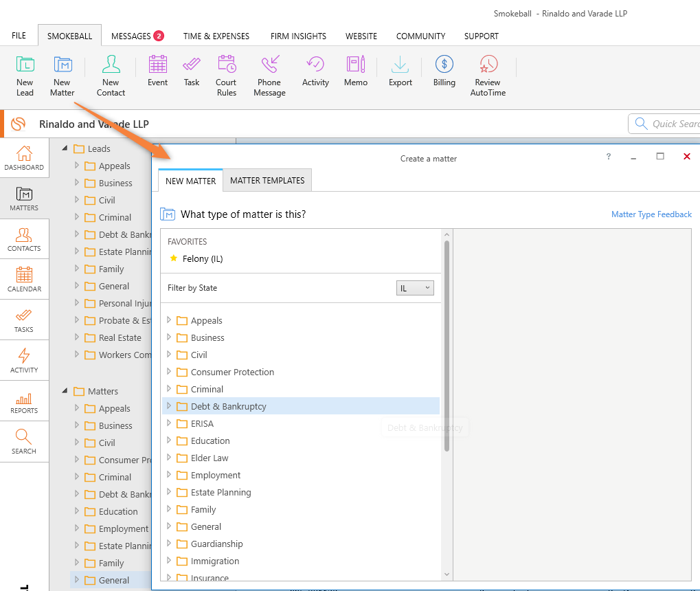Expand the Business folder in dialog
This screenshot has height=591, width=700.
point(169,337)
